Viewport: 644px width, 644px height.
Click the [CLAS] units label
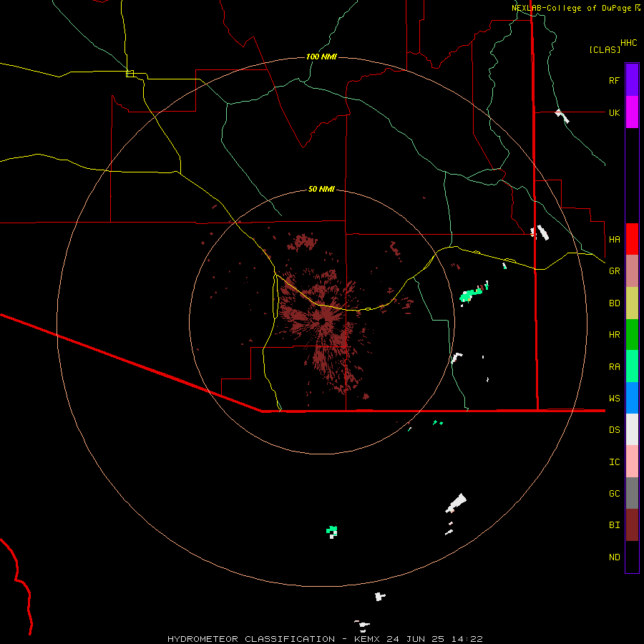click(x=605, y=49)
